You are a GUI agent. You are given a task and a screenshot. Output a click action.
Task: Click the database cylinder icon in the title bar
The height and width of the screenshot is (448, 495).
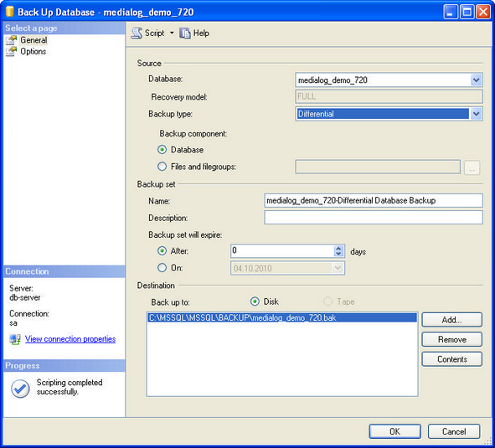pos(10,12)
